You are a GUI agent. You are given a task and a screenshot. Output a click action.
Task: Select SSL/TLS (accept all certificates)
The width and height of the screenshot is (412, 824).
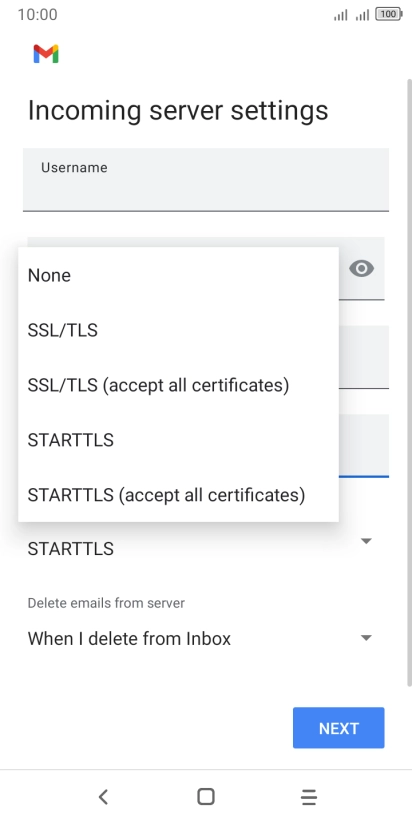pyautogui.click(x=178, y=385)
